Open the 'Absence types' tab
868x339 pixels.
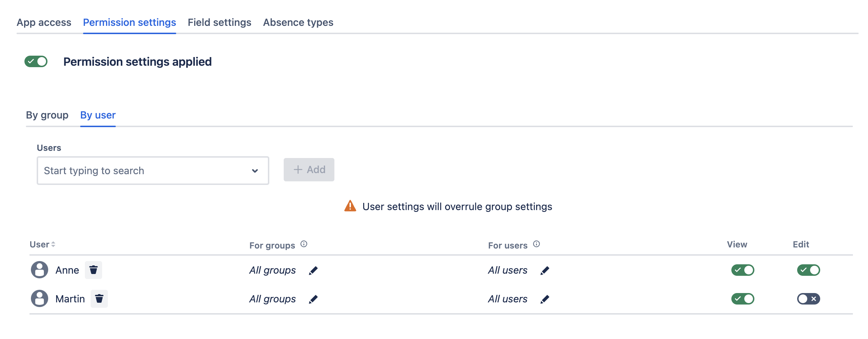[298, 22]
